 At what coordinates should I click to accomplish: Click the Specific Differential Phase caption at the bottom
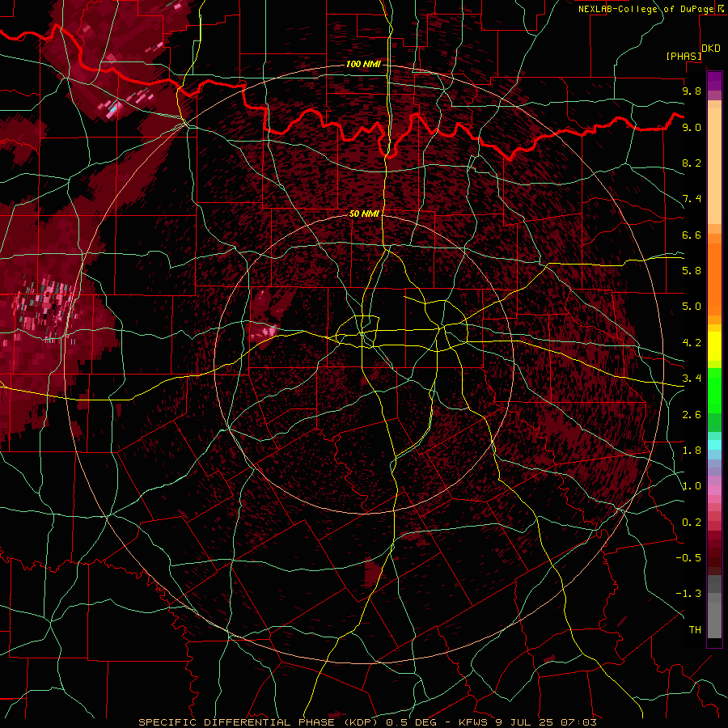[x=366, y=722]
